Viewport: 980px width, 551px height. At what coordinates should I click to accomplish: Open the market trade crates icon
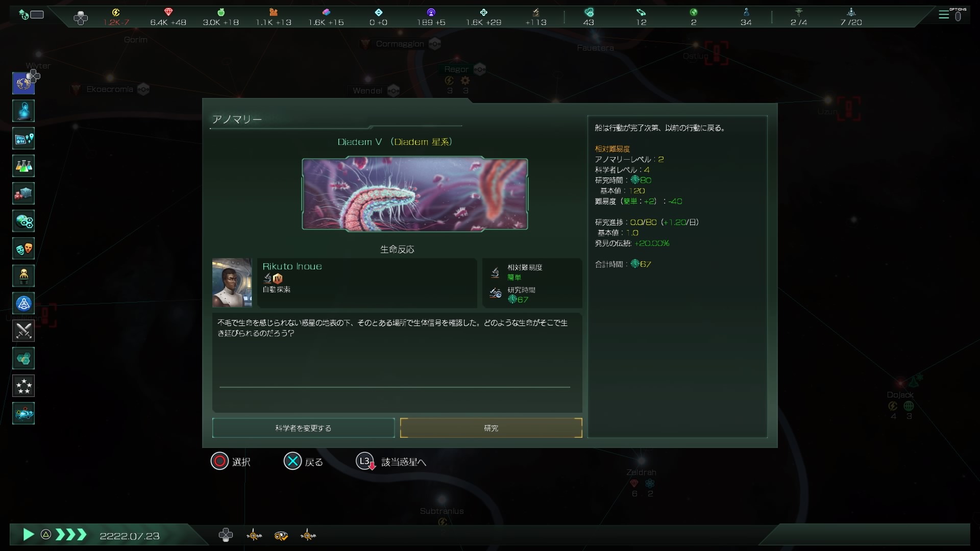click(x=23, y=193)
